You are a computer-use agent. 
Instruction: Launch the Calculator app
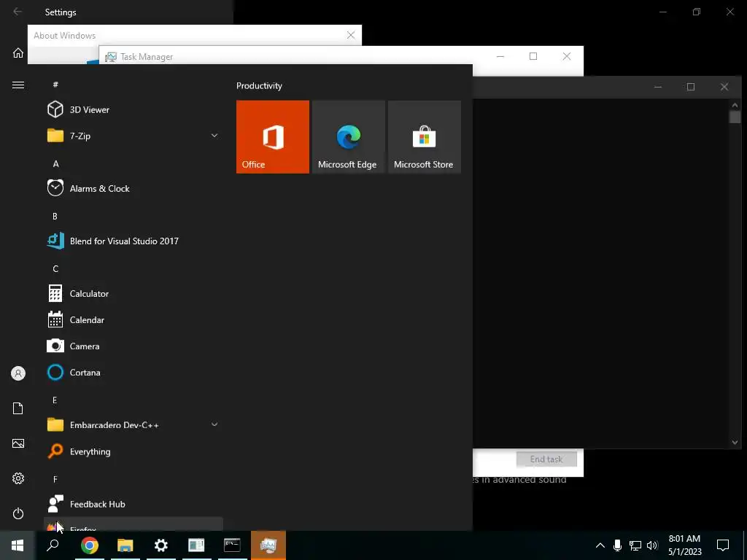coord(133,294)
